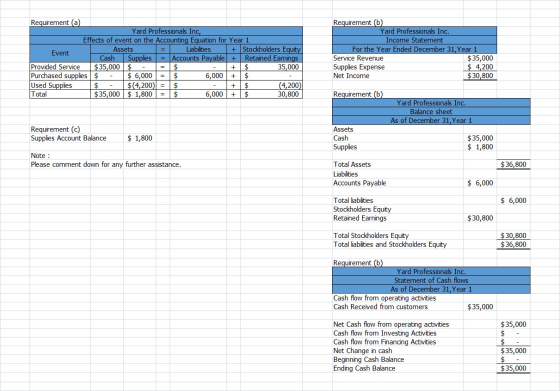Click 'Assets' heading in the balance sheet
Image resolution: width=560 pixels, height=391 pixels.
(343, 129)
